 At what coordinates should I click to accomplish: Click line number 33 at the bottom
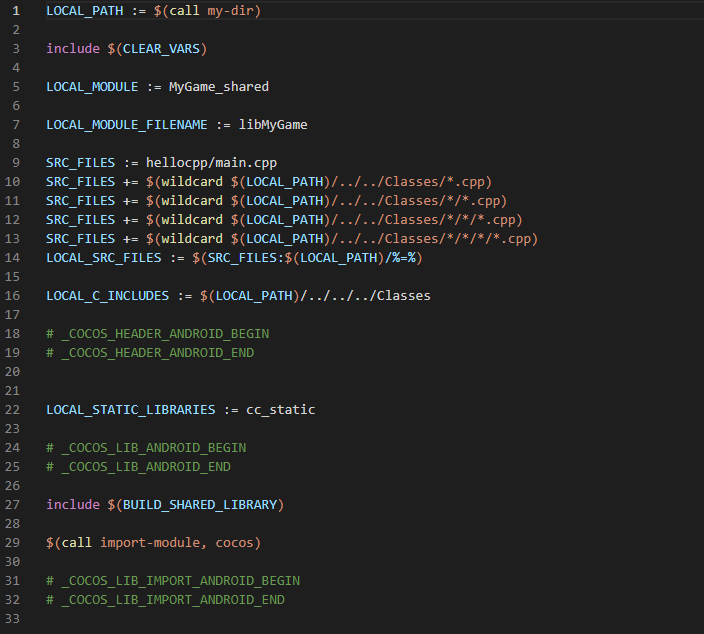click(13, 618)
